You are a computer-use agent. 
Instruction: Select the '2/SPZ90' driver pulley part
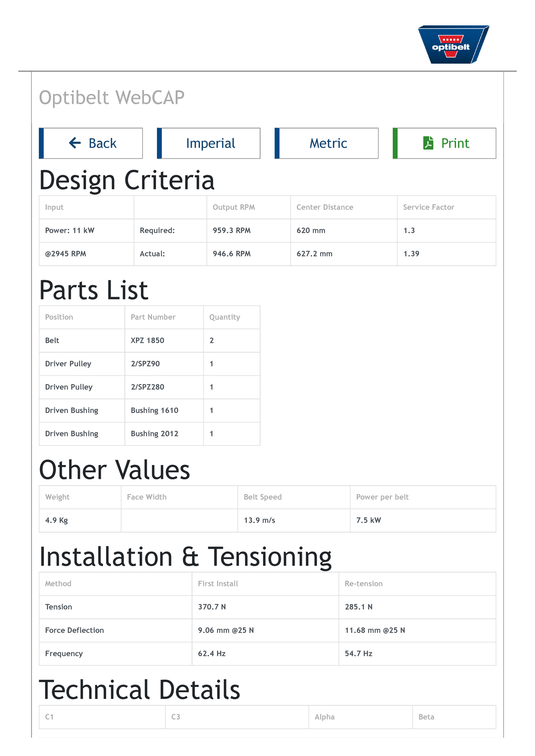(145, 364)
